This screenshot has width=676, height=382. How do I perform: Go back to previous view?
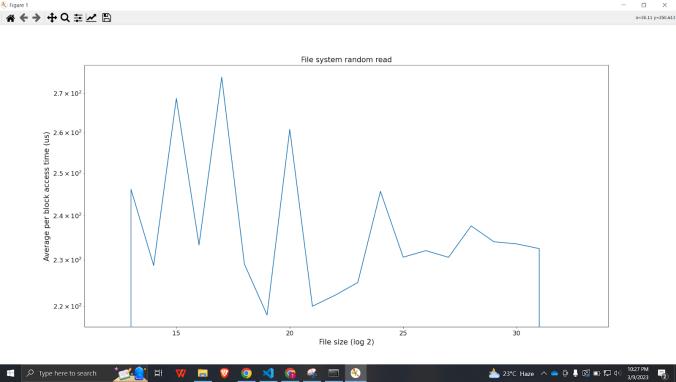pos(24,18)
